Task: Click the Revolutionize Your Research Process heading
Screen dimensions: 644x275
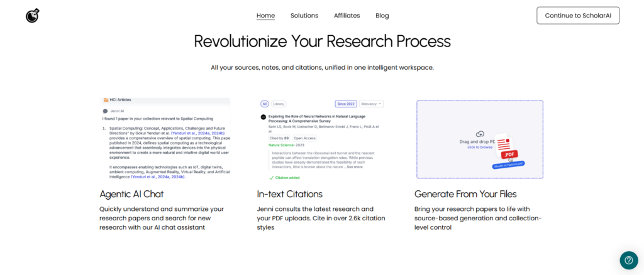Action: coord(322,41)
